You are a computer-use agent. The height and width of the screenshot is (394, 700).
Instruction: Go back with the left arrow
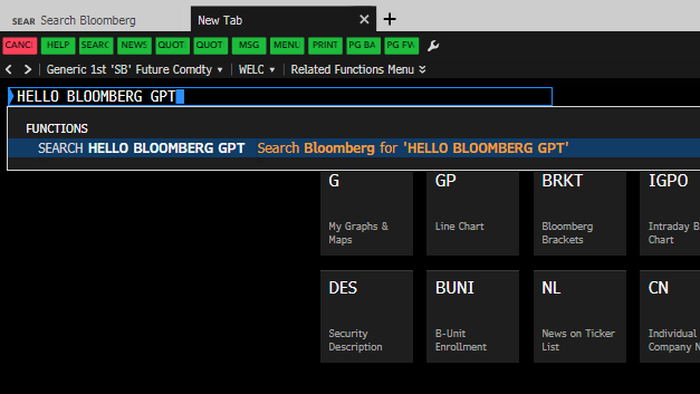pos(9,70)
